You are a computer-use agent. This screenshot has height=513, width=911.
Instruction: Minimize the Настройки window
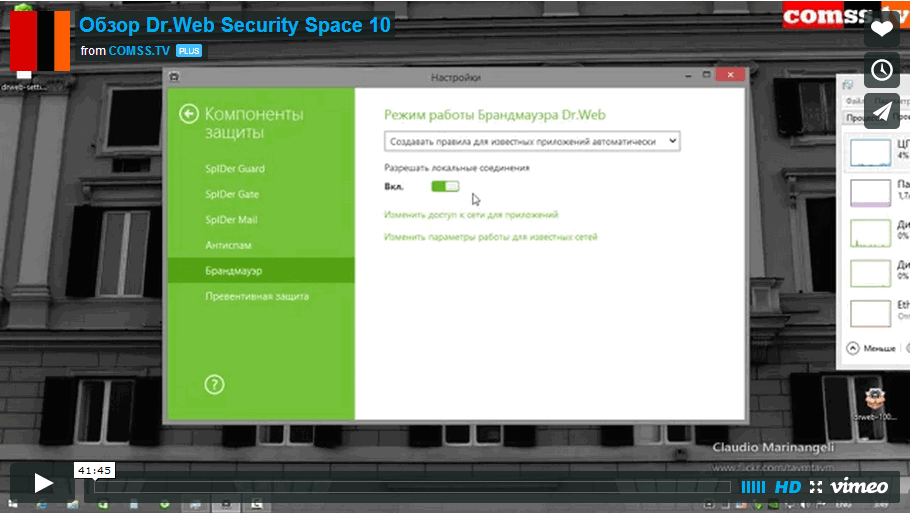point(688,76)
